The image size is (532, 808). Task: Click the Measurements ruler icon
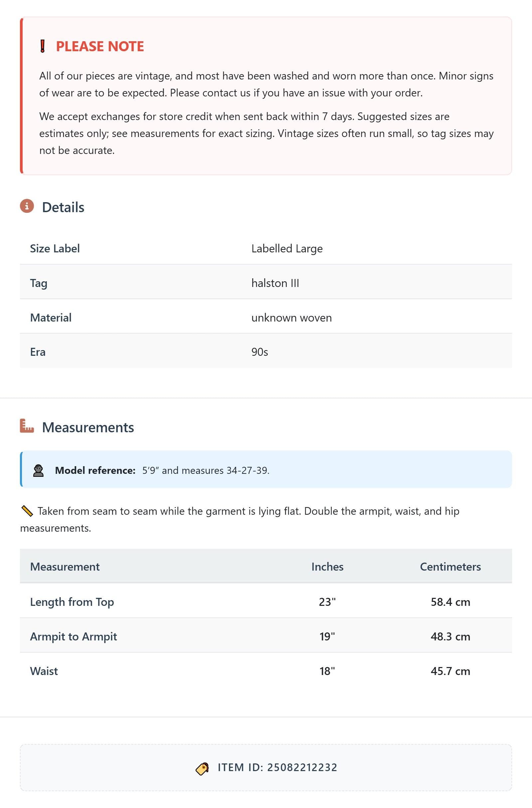coord(27,426)
